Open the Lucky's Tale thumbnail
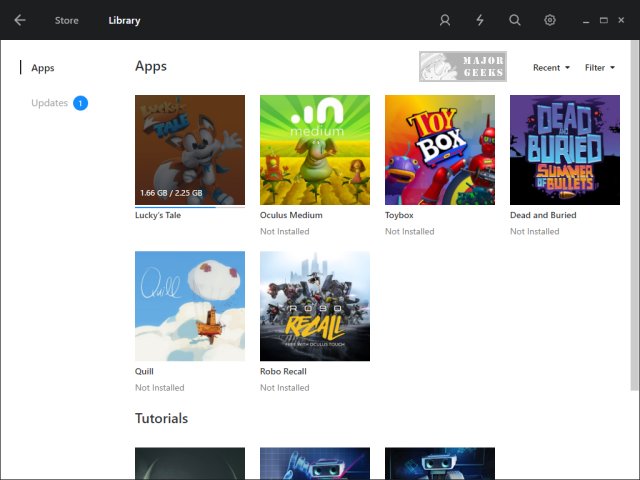The height and width of the screenshot is (480, 640). point(190,150)
